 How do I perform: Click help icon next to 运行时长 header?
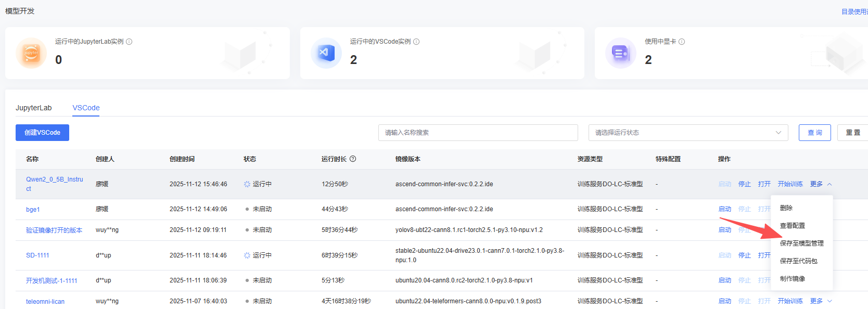tap(353, 159)
